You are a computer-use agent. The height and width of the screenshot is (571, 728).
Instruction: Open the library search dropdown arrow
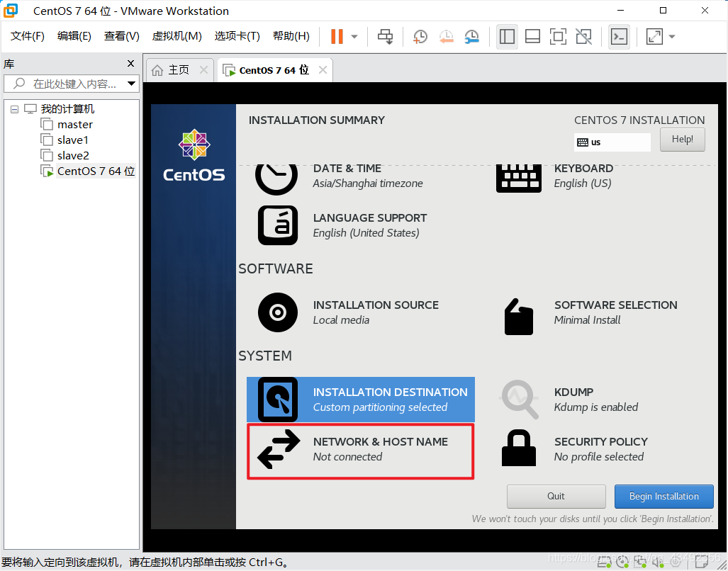pos(131,84)
